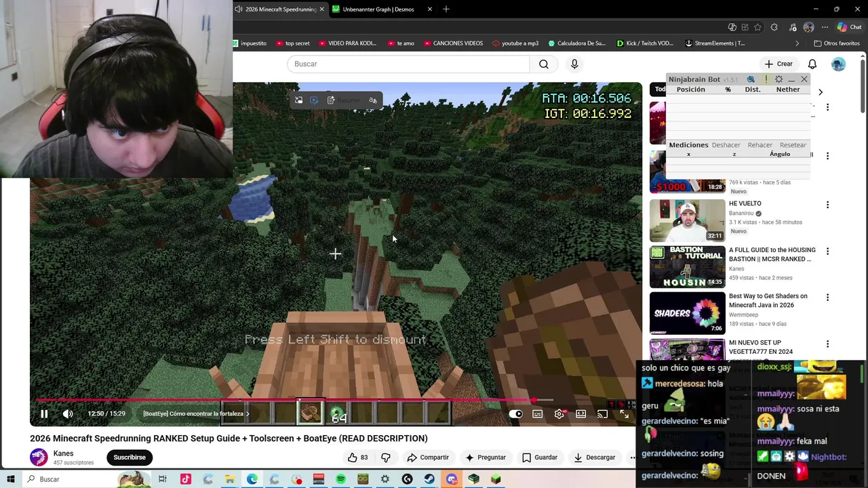This screenshot has width=868, height=488.
Task: Open the Copilot Chat button
Action: pyautogui.click(x=849, y=27)
